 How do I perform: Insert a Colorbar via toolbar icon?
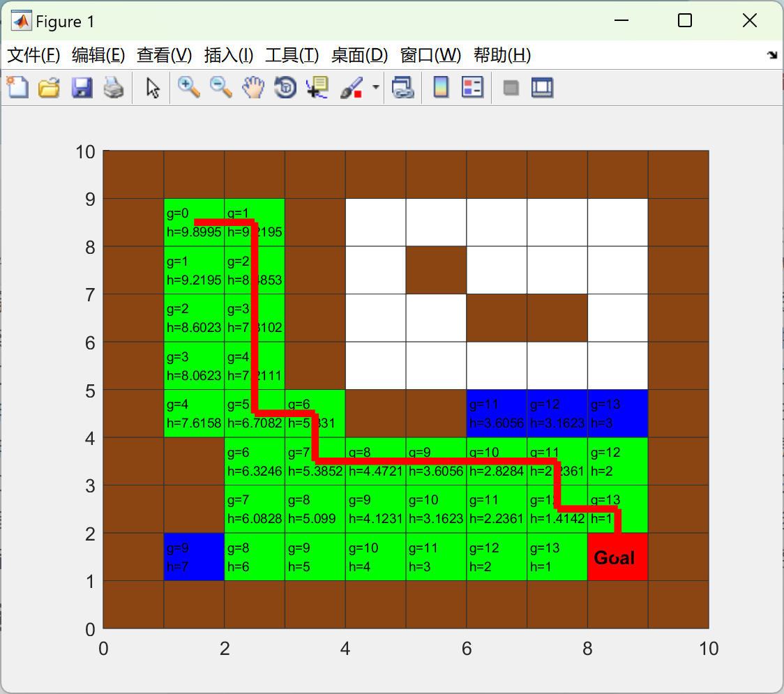click(441, 87)
